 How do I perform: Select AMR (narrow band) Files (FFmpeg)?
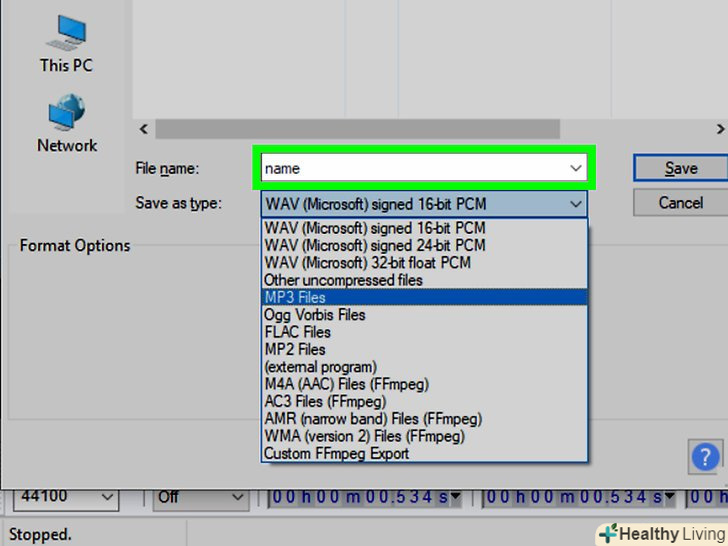pyautogui.click(x=424, y=419)
